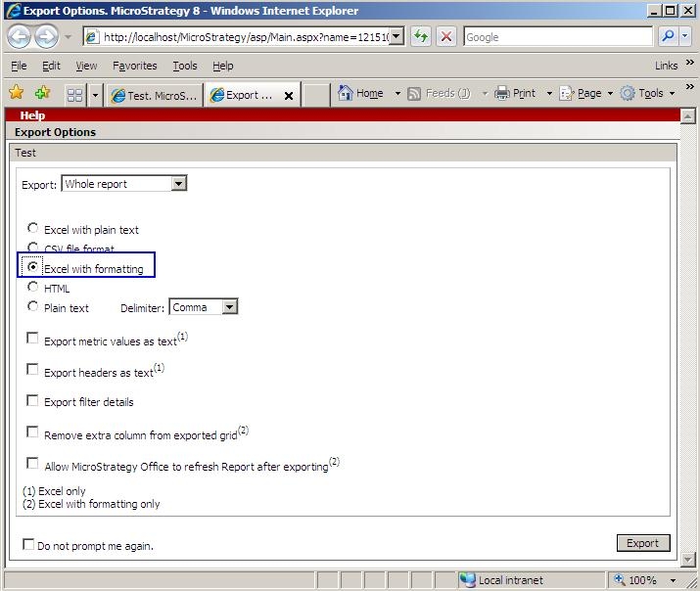Image resolution: width=700 pixels, height=591 pixels.
Task: Click in the Google search box
Action: coord(556,36)
